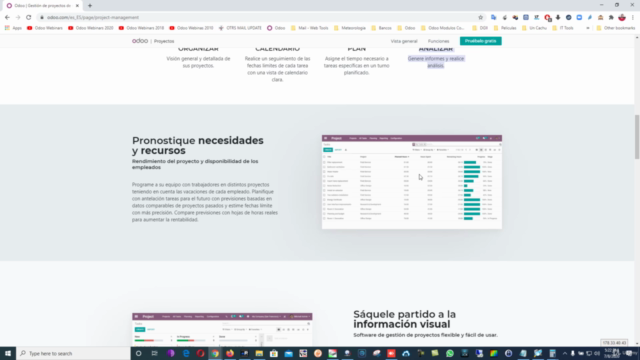Show hidden system tray icons
Screen dimensions: 640x360
[565, 353]
